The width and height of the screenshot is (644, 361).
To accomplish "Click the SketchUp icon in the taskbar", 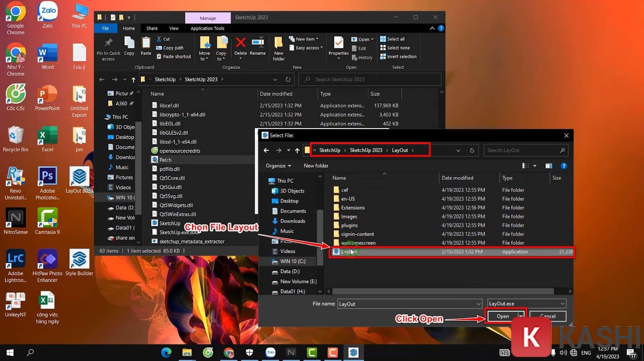I will pyautogui.click(x=353, y=353).
